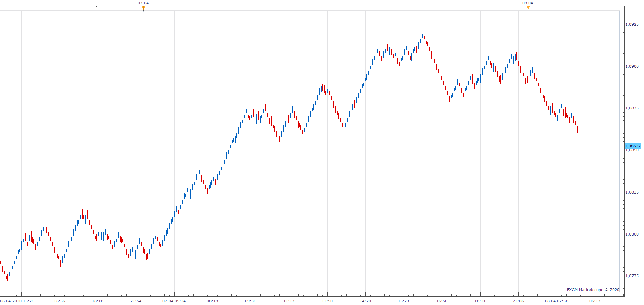Click the 1,0800 price axis label
Screen dimensions: 644x305
tap(632, 234)
